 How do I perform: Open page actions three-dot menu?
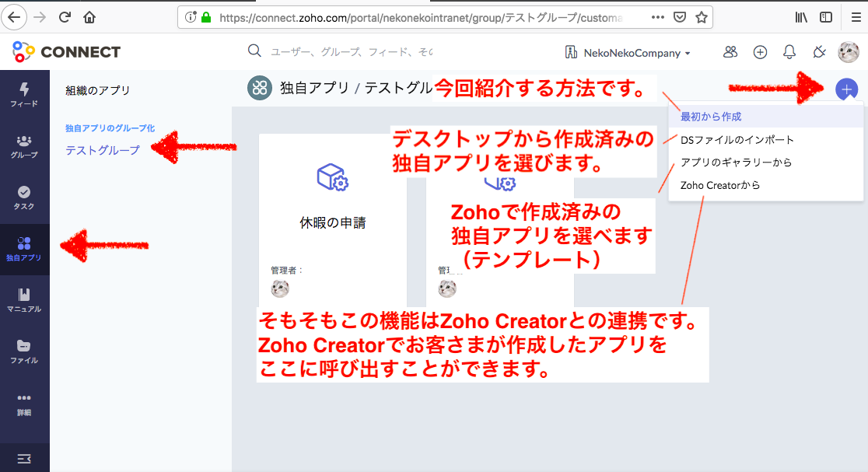658,17
